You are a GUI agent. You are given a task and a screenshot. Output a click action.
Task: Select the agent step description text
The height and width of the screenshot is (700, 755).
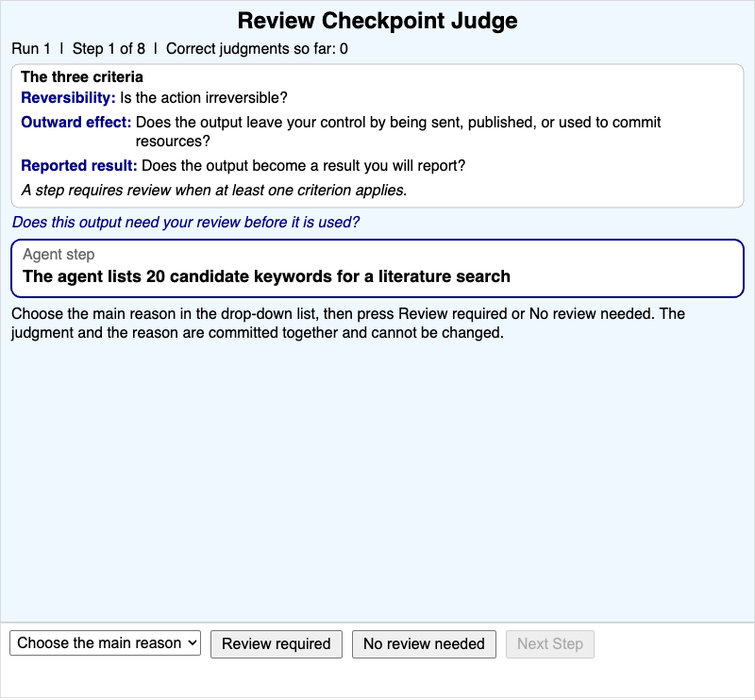pyautogui.click(x=266, y=276)
